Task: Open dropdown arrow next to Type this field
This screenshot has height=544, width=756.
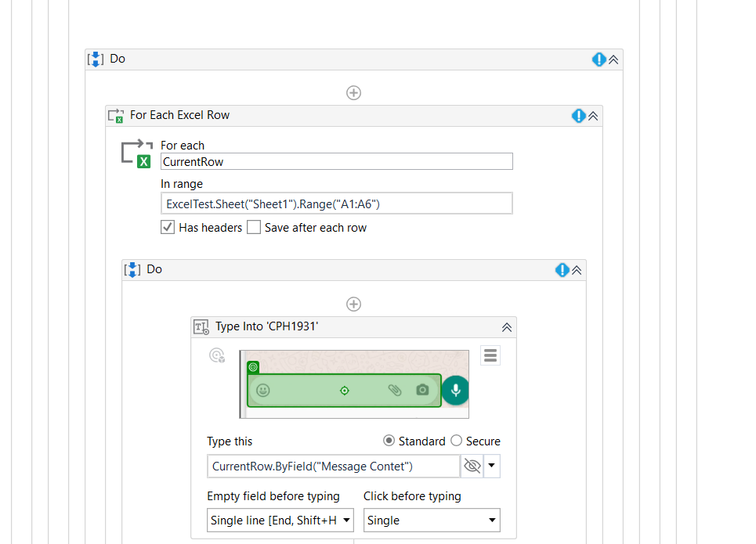Action: (491, 467)
